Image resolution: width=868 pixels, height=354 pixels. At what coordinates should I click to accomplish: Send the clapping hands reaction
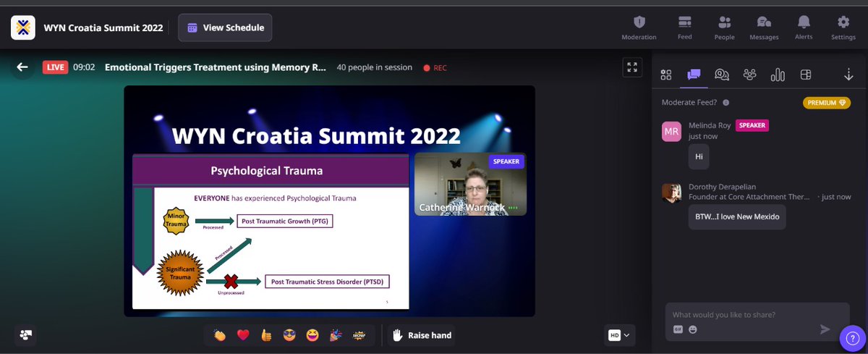pos(220,335)
